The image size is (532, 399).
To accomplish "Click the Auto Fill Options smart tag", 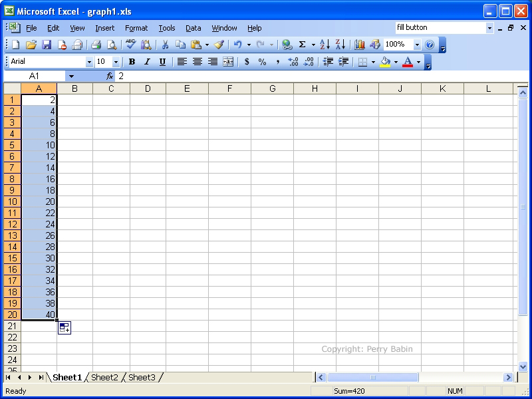I will pos(64,328).
